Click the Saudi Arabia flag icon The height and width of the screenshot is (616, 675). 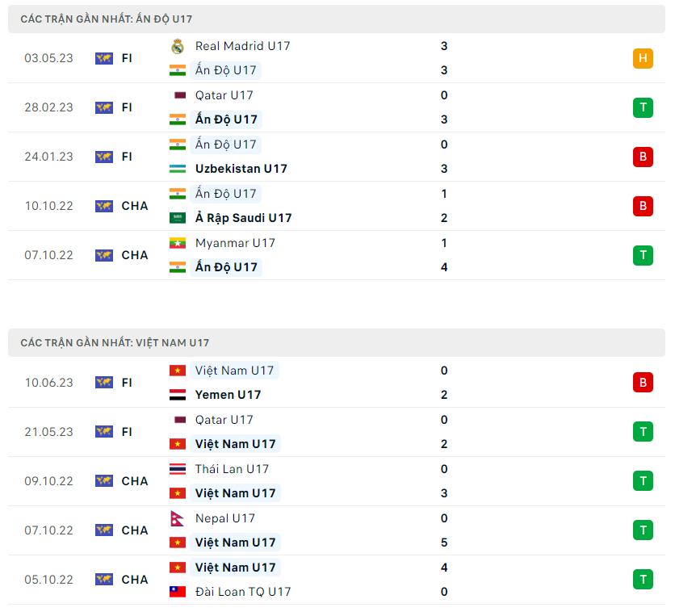coord(178,218)
